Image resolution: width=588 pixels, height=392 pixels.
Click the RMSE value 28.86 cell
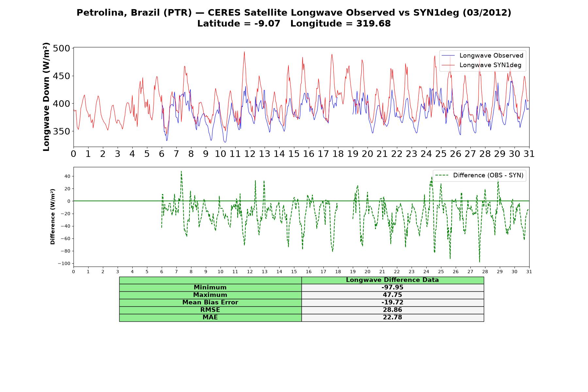tap(393, 310)
